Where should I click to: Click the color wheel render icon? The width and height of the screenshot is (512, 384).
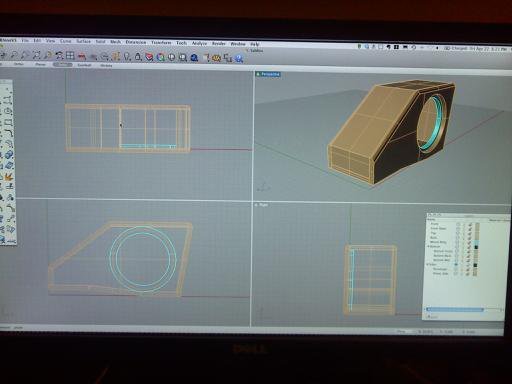161,57
